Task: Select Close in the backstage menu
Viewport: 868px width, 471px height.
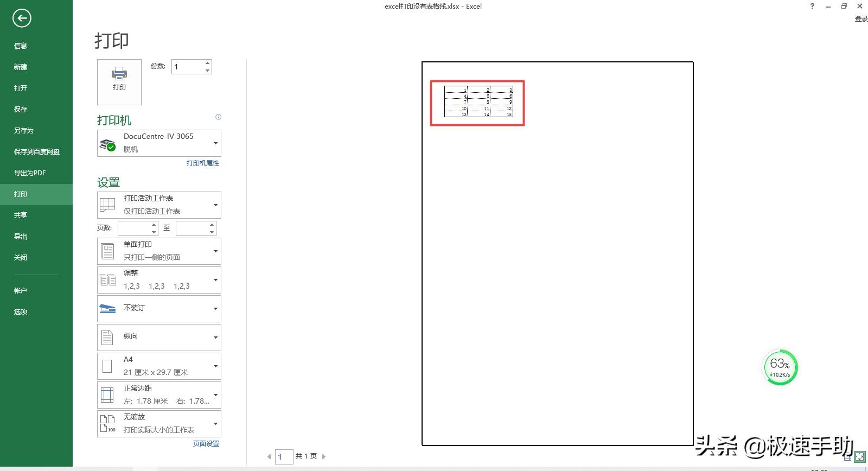Action: (x=36, y=258)
